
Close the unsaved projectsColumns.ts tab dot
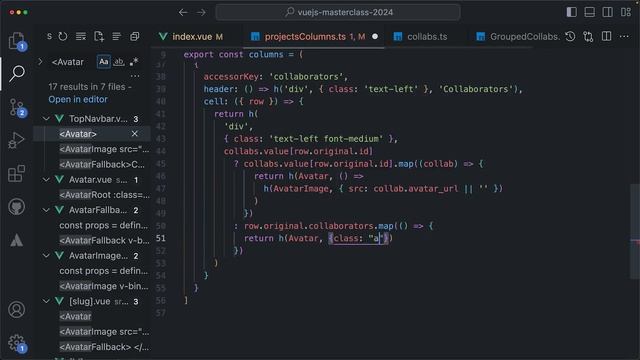pyautogui.click(x=375, y=37)
